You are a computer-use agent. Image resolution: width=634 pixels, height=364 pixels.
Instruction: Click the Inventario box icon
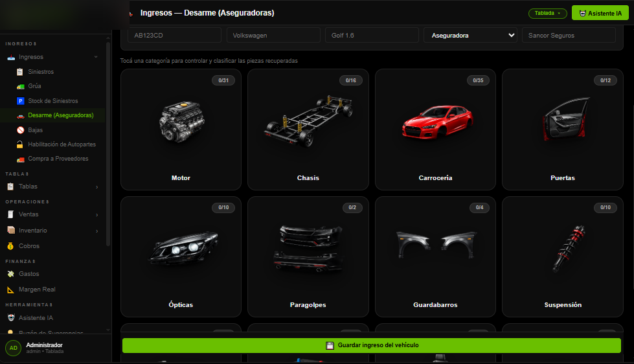pos(11,230)
